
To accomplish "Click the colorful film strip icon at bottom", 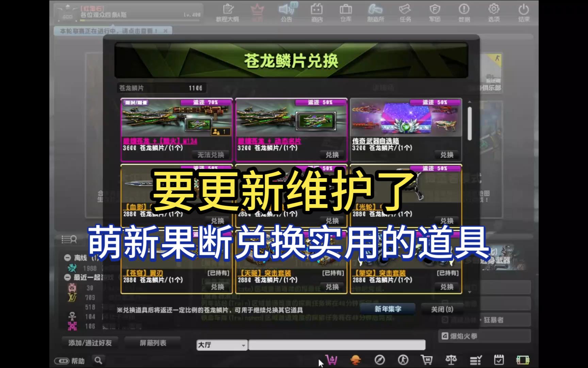I will (523, 360).
